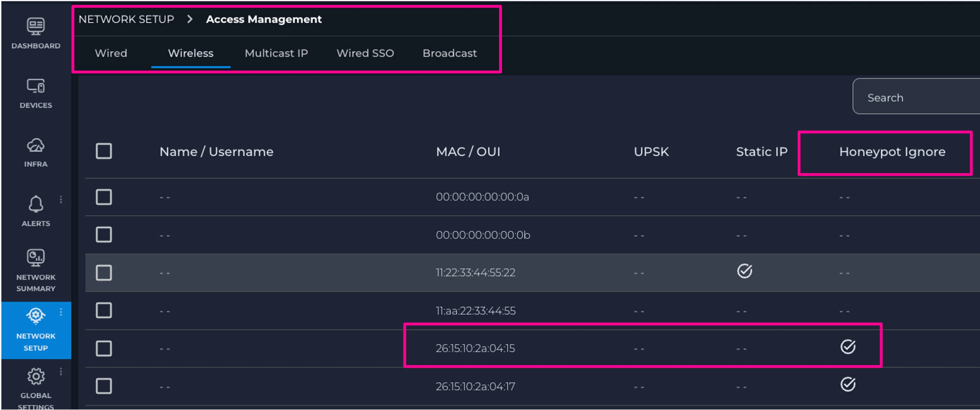Switch to the Wired SSO tab
The width and height of the screenshot is (980, 410).
tap(365, 53)
